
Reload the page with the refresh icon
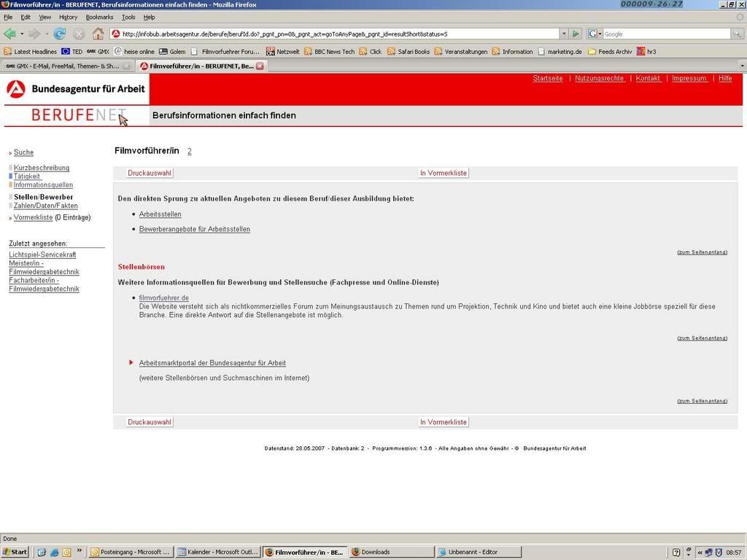60,34
